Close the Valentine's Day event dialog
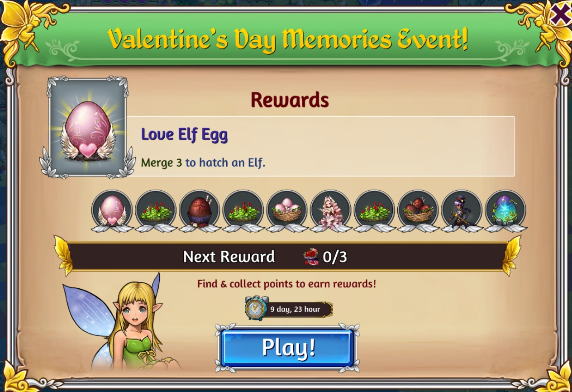This screenshot has width=572, height=392. click(560, 14)
